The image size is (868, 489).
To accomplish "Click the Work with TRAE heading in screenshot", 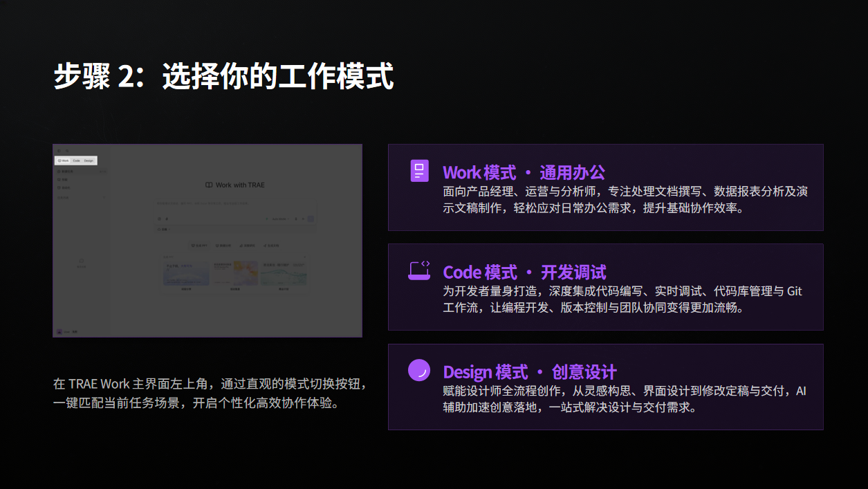I will click(240, 185).
